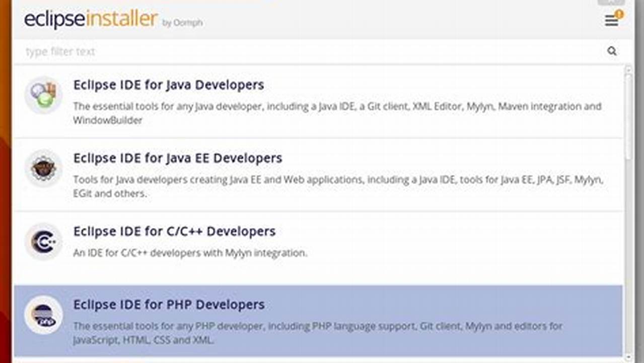Click the search magnifier icon
Viewport: 644px width, 363px height.
[612, 51]
